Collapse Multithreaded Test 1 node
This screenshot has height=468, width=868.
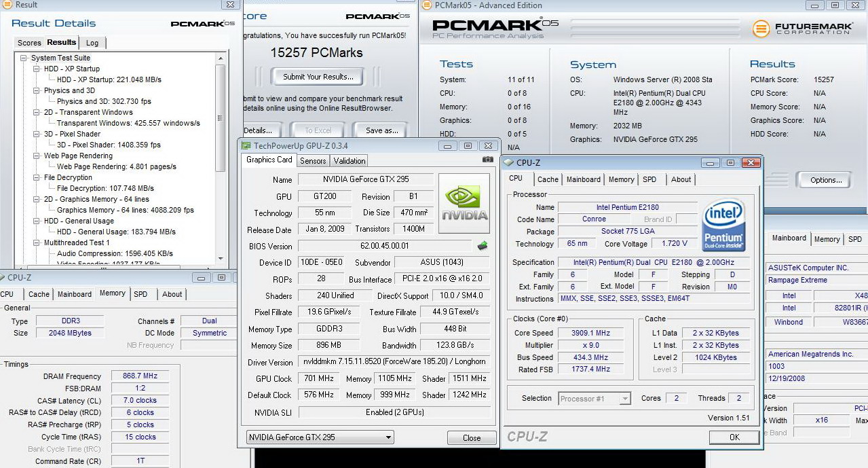(x=35, y=243)
